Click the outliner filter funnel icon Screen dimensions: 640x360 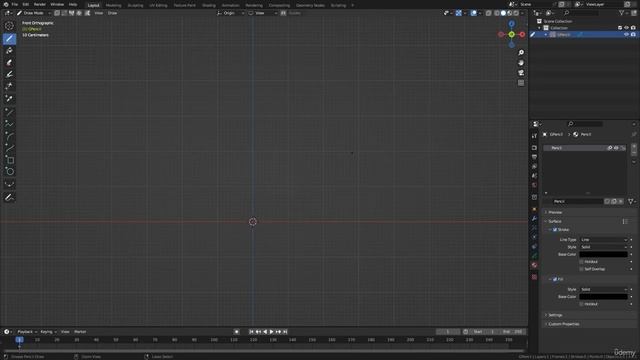[x=622, y=13]
